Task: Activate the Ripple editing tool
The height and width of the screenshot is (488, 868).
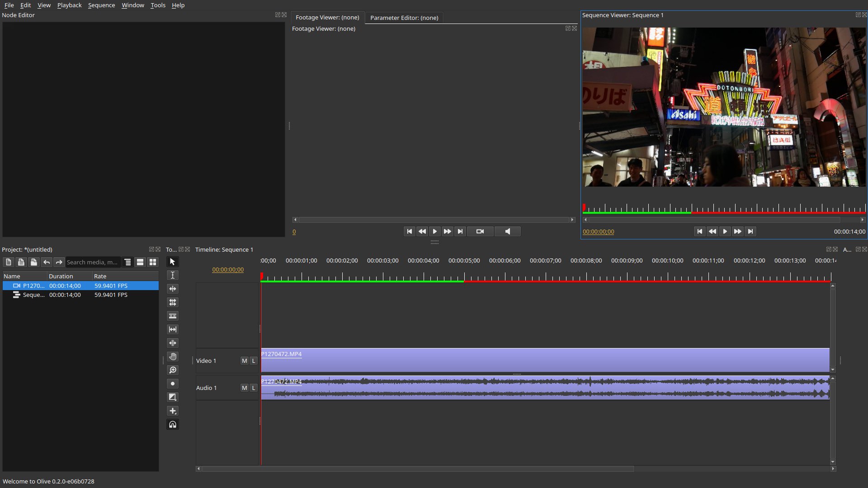Action: pos(172,289)
